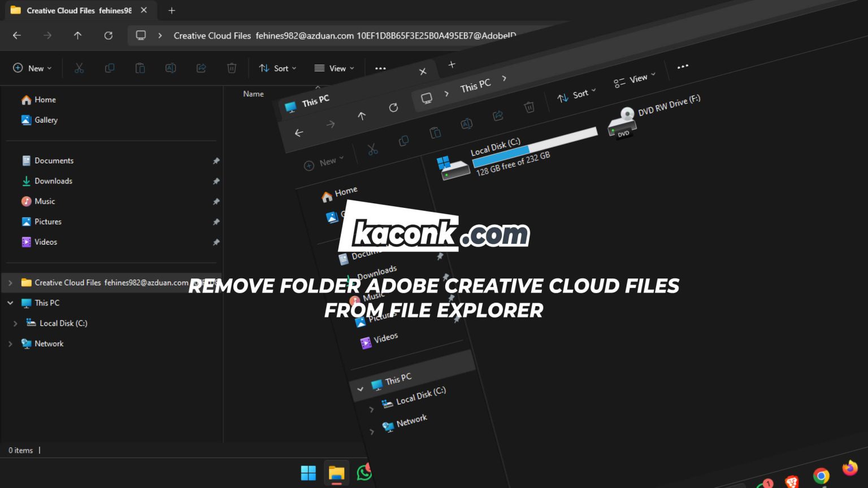Click the Rename icon in toolbar
This screenshot has height=488, width=868.
(171, 68)
